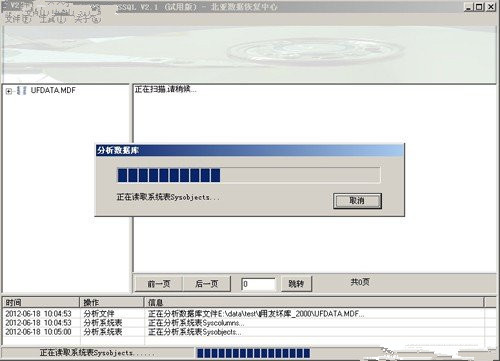Click the status bar progress indicator
Screen dimensions: 500x361
253,353
